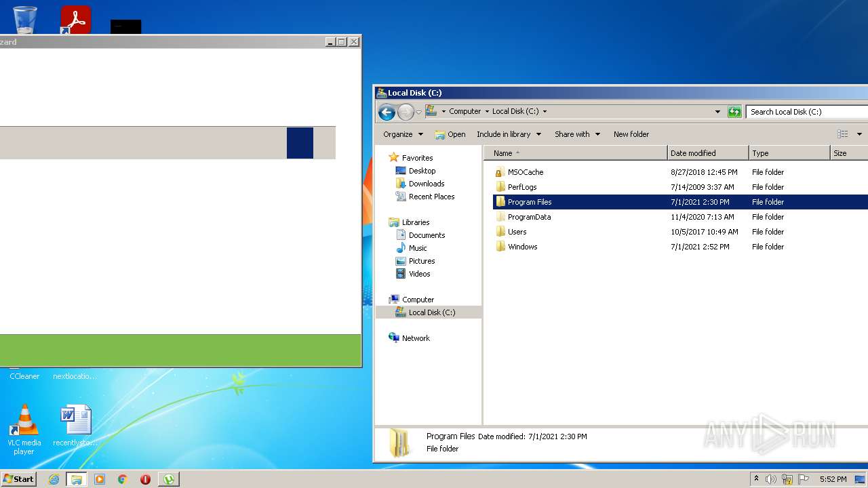Select Desktop under Favorites
This screenshot has width=868, height=488.
pos(422,171)
